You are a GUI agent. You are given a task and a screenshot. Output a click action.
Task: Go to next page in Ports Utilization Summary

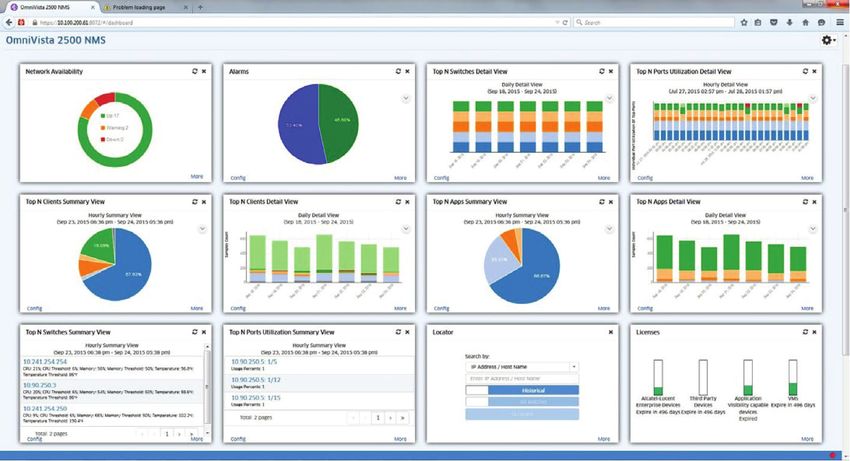[x=390, y=418]
